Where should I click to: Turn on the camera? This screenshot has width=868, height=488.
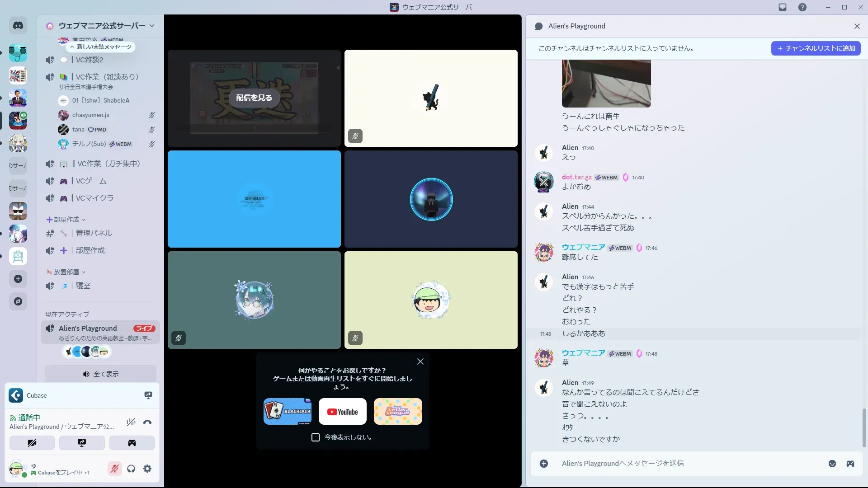pos(32,443)
